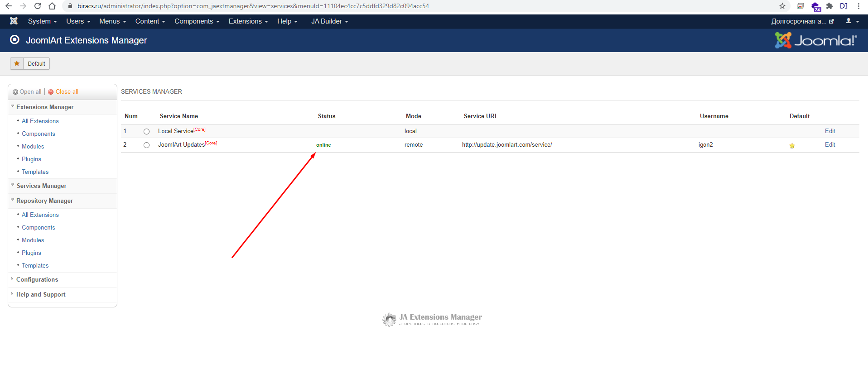868x369 pixels.
Task: Click the browser address bar URL
Action: 253,6
